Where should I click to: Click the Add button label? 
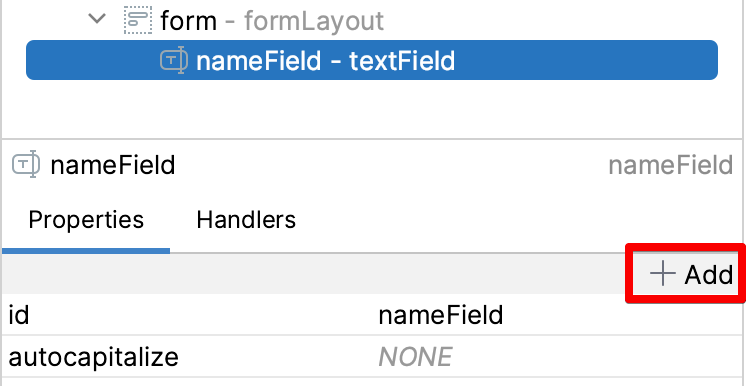pos(709,275)
